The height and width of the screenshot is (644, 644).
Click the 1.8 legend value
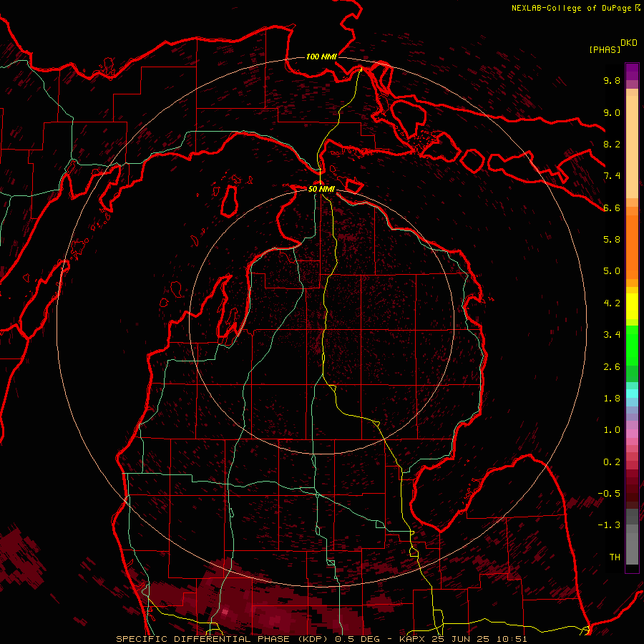coord(612,399)
